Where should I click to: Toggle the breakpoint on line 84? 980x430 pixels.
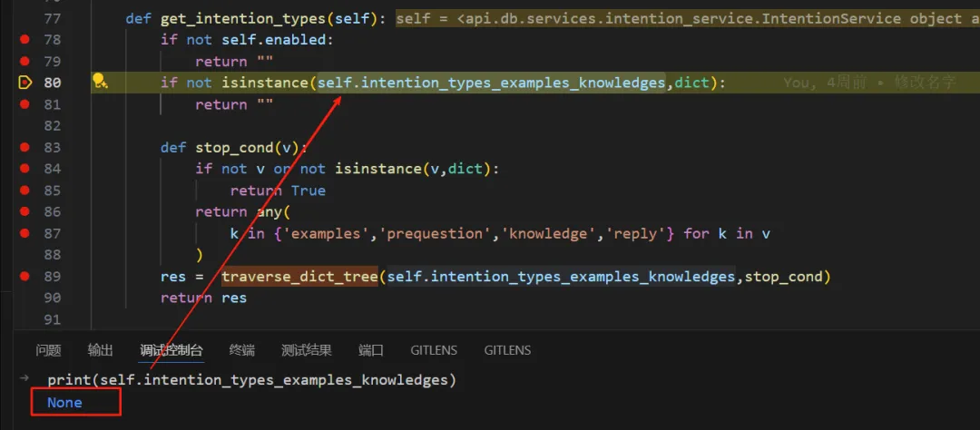coord(24,169)
